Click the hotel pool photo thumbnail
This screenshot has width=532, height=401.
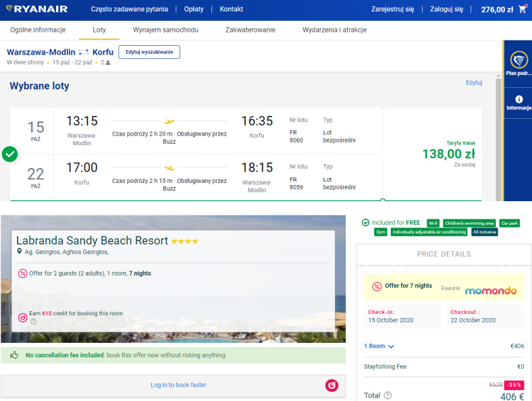pos(173,279)
